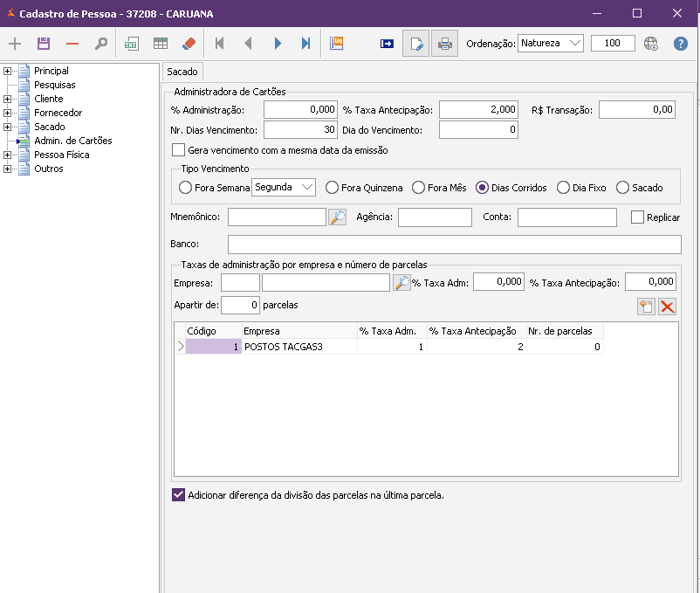Toggle the Replicar checkbox
The width and height of the screenshot is (700, 593).
pyautogui.click(x=637, y=217)
